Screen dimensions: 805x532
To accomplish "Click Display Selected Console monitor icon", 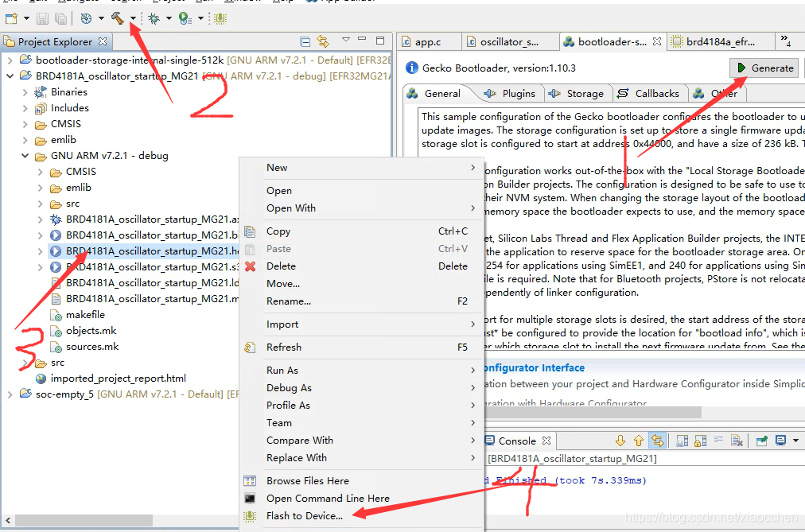I will [781, 441].
